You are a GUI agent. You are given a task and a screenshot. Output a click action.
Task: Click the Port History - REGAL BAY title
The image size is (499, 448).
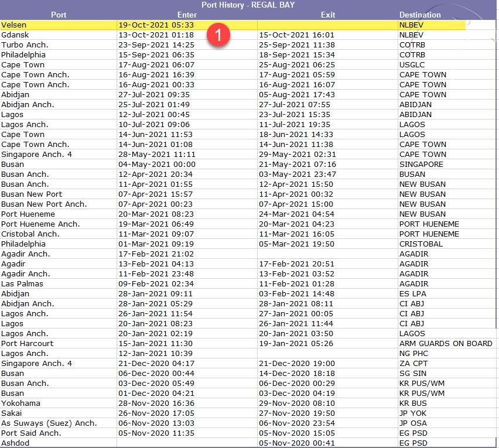[x=248, y=5]
